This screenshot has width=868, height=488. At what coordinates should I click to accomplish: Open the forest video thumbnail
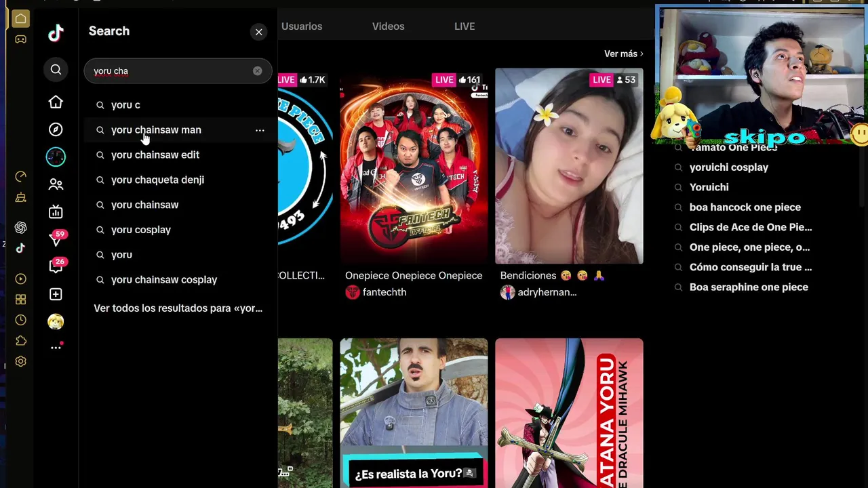(x=305, y=413)
